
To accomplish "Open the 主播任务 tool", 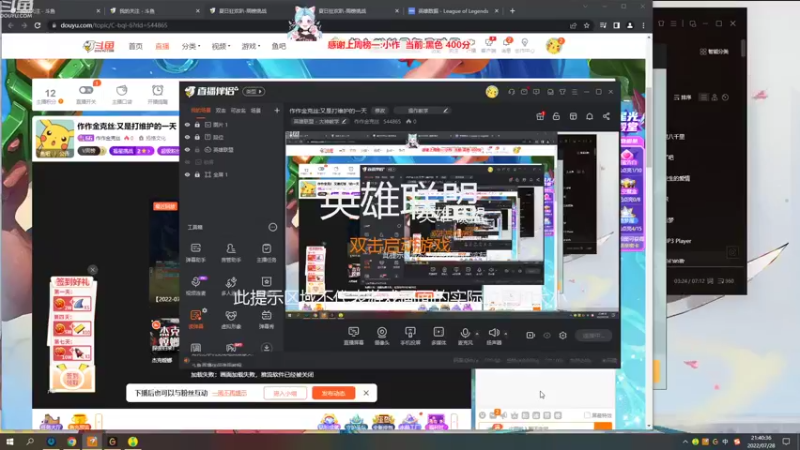I will [266, 252].
